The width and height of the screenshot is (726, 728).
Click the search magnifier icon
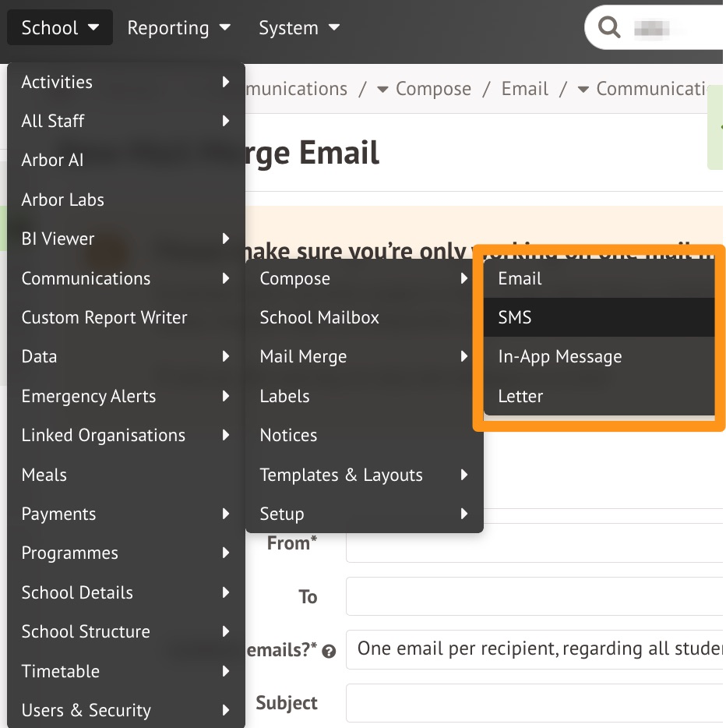(x=609, y=28)
